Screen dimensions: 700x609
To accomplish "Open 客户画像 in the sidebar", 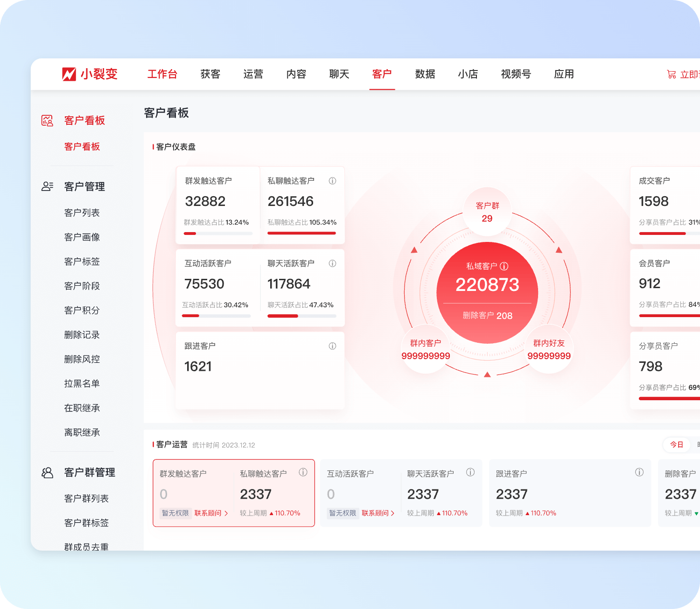I will coord(82,237).
